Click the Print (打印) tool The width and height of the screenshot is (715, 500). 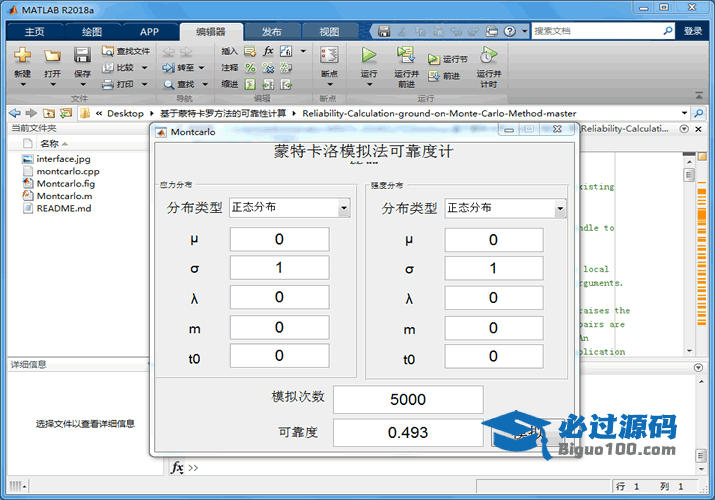(118, 84)
